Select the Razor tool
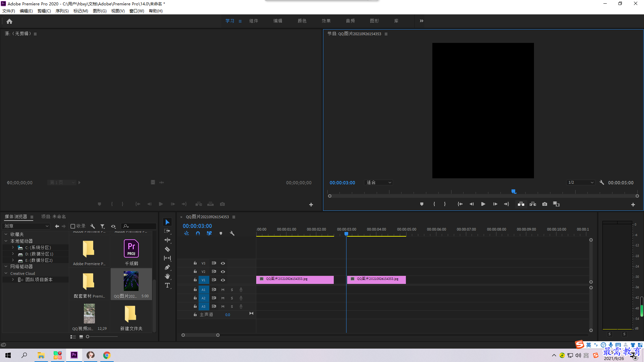The image size is (644, 362). (167, 249)
